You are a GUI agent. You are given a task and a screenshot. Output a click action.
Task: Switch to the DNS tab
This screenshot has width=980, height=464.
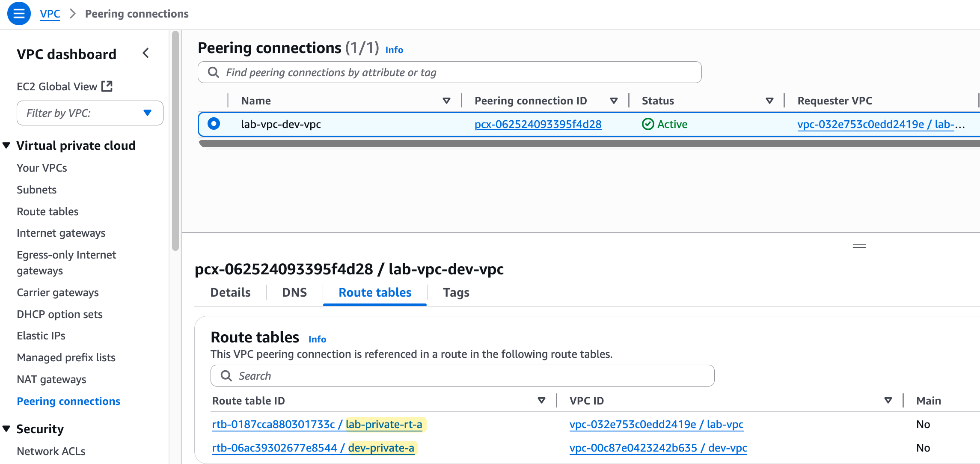point(294,292)
